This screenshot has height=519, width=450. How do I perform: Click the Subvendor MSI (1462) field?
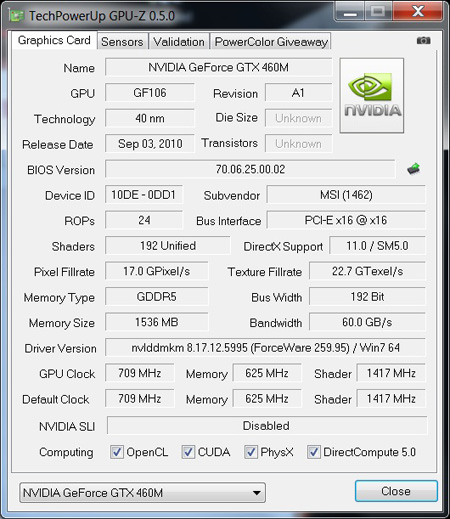click(346, 195)
